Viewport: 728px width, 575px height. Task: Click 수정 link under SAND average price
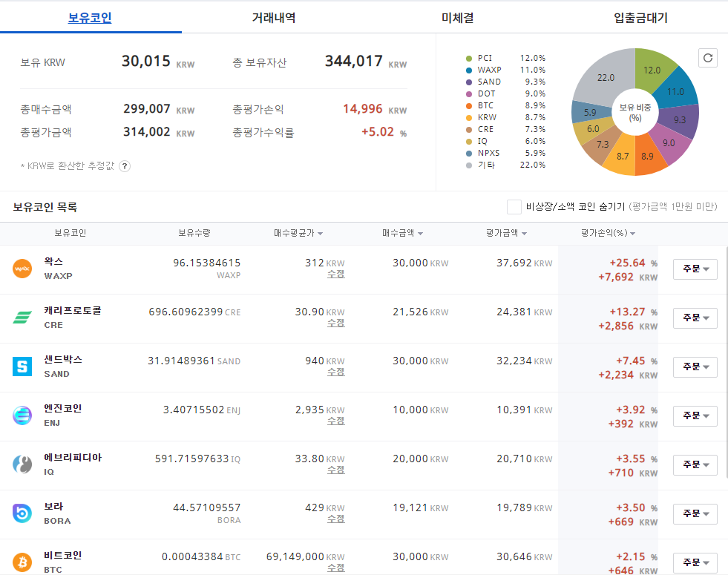pyautogui.click(x=335, y=372)
